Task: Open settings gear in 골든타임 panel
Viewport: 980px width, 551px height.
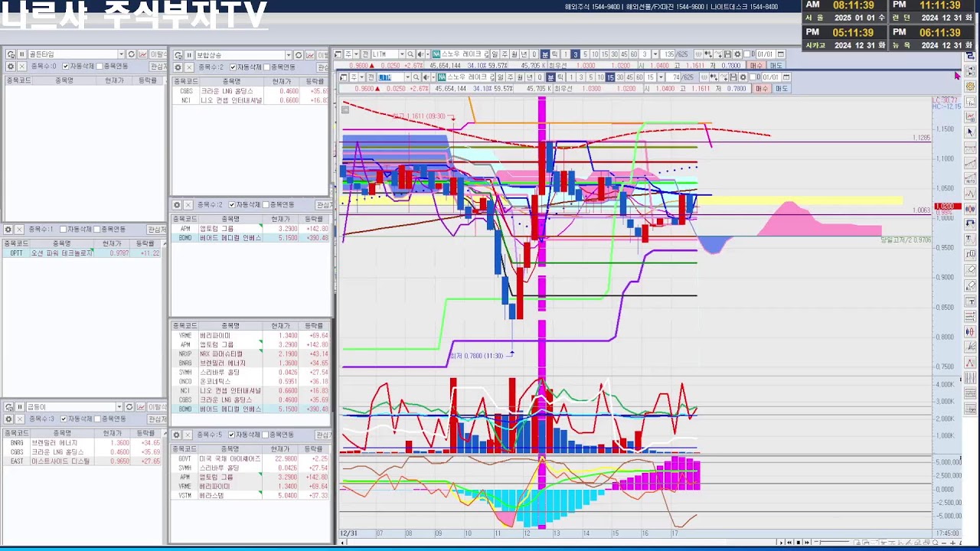Action: [11, 67]
